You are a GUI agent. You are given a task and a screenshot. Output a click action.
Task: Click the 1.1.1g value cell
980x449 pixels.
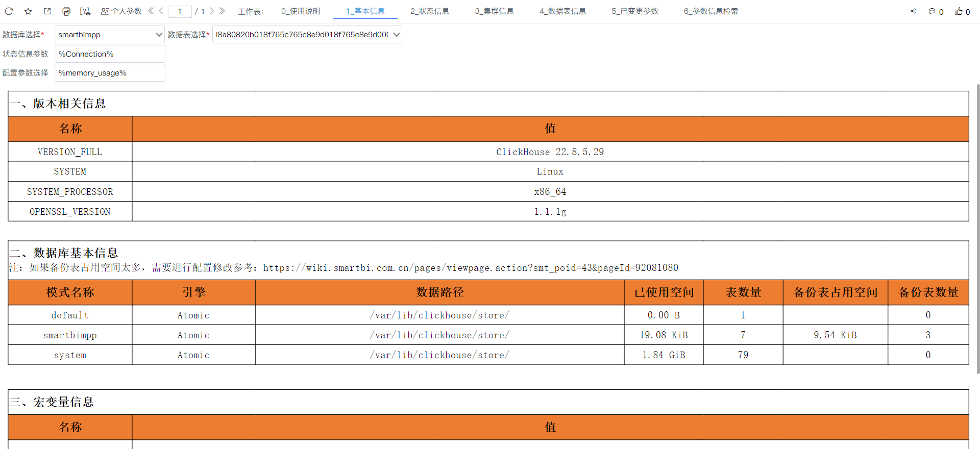click(550, 212)
